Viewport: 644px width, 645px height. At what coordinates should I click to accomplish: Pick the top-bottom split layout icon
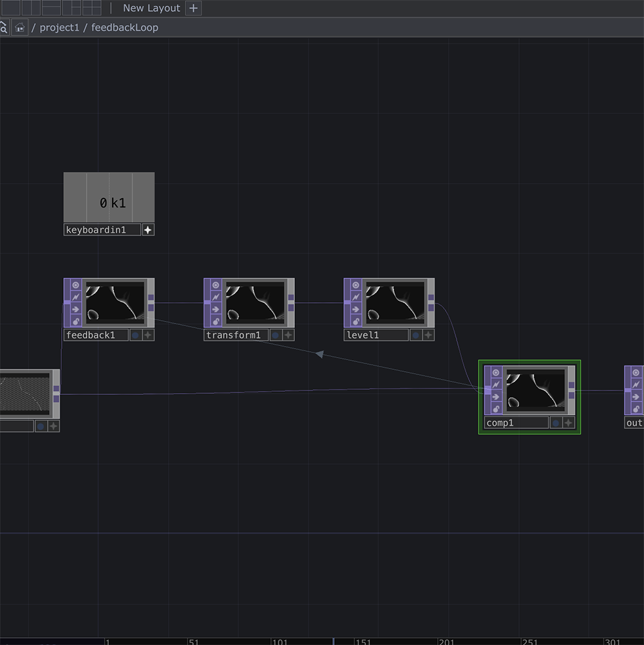52,8
